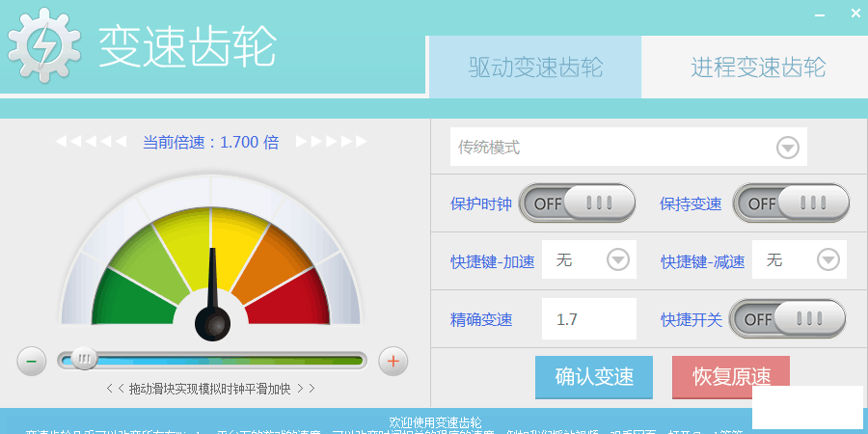
Task: Click the right arrows beside 当前倍速
Action: pyautogui.click(x=331, y=142)
